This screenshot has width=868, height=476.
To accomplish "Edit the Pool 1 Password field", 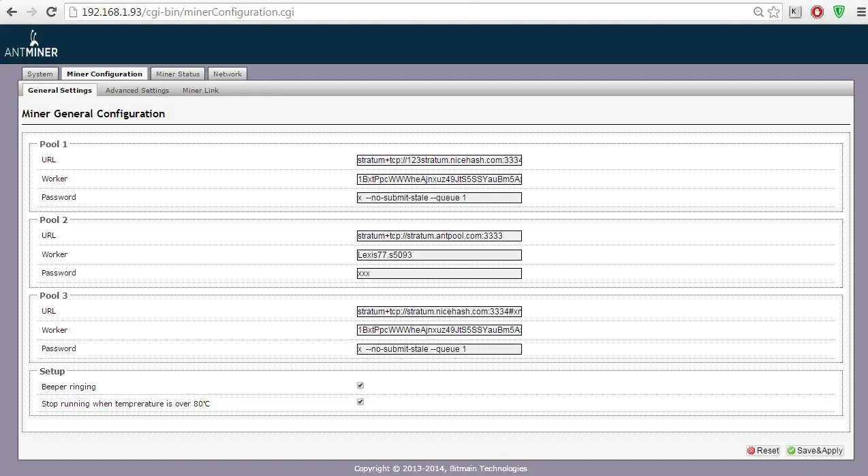I will coord(439,198).
